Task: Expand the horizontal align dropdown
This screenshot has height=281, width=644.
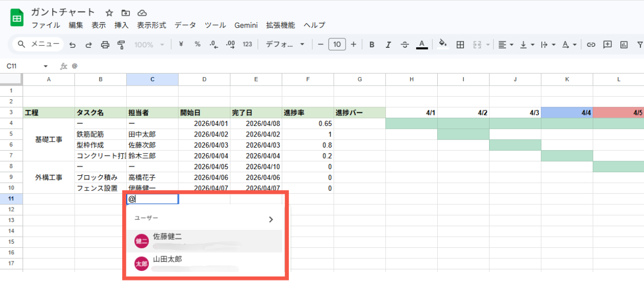Action: pyautogui.click(x=505, y=45)
